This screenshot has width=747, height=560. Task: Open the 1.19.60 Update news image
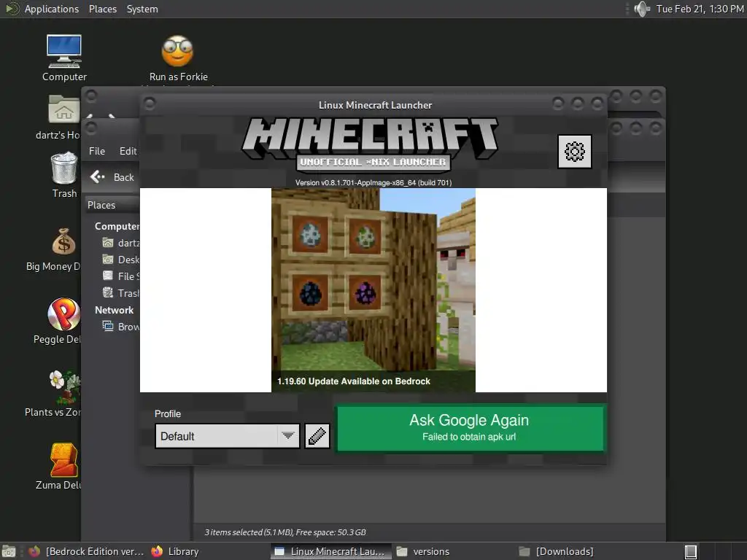[373, 290]
